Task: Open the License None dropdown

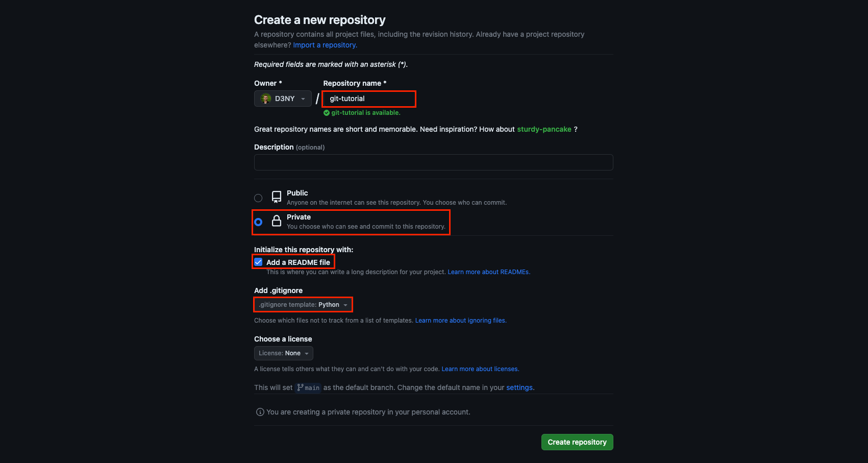Action: [284, 353]
